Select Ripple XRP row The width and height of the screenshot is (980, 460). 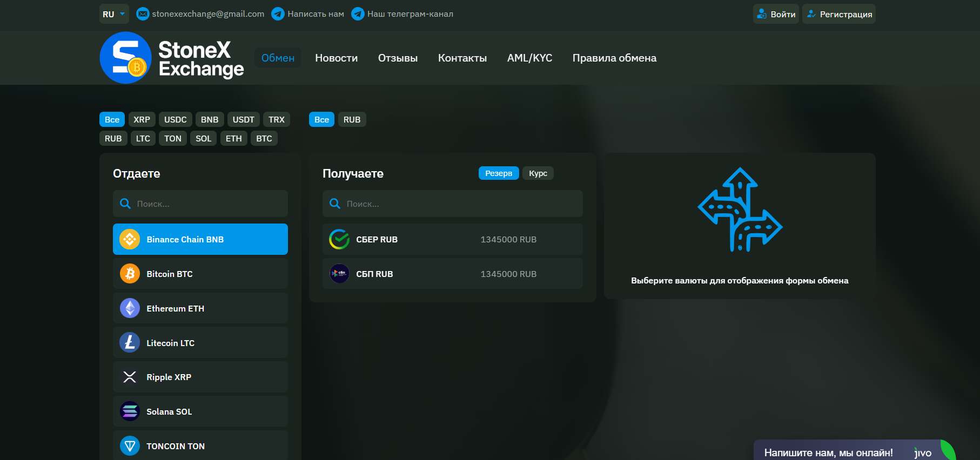[x=200, y=377]
